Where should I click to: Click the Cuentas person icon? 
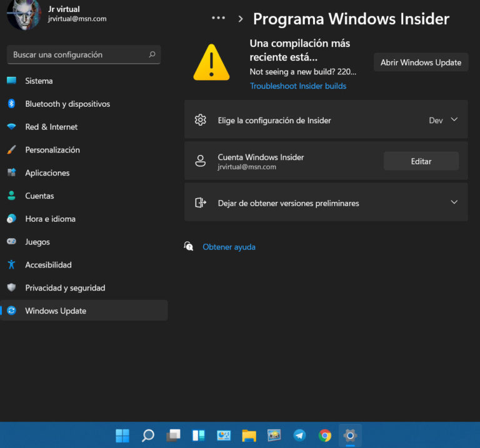coord(12,196)
